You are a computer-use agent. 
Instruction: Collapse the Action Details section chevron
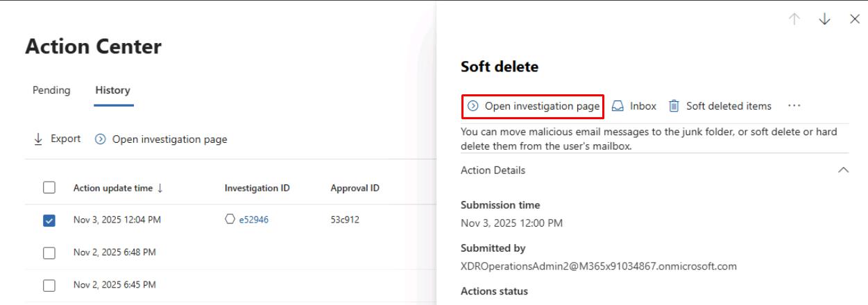(844, 171)
